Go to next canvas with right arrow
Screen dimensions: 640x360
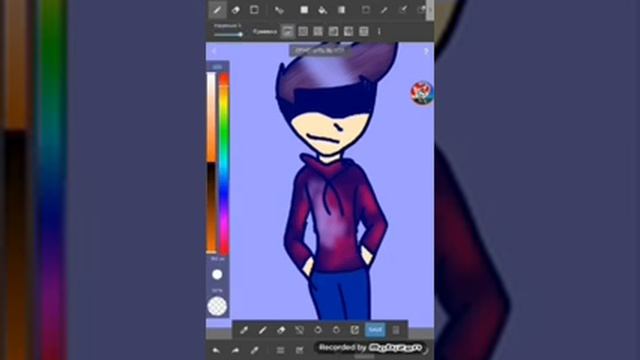[426, 51]
